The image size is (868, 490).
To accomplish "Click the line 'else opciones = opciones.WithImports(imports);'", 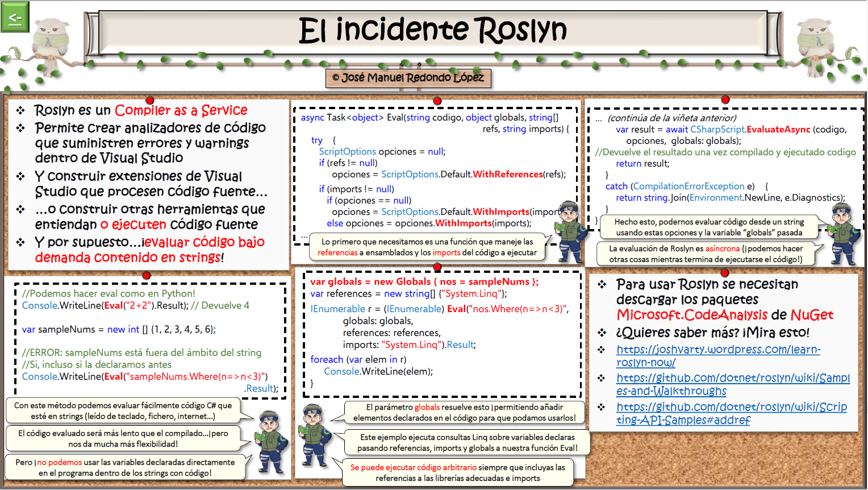I will (429, 223).
